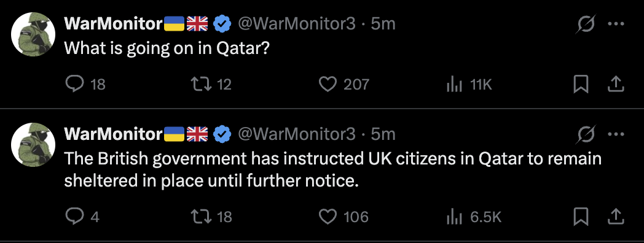This screenshot has height=243, width=644.
Task: Open the 5m timestamp of the first tweet
Action: (382, 24)
